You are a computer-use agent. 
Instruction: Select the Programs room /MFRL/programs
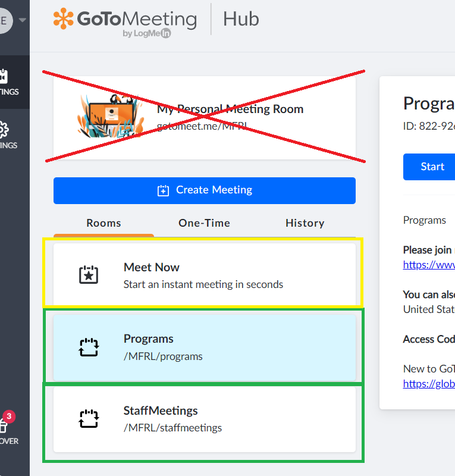pos(205,347)
